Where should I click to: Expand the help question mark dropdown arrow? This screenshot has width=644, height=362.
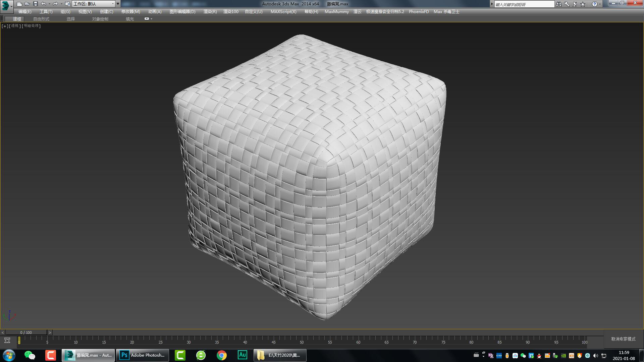coord(600,4)
